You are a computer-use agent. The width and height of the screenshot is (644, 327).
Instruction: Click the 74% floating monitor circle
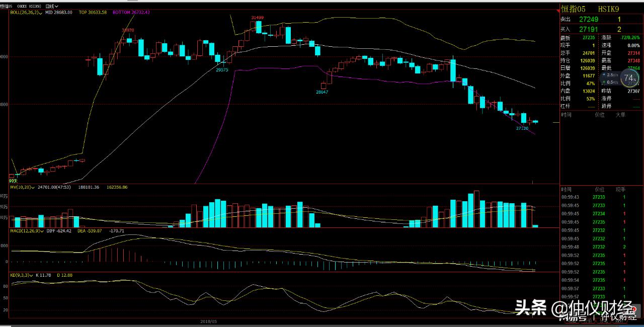coord(629,78)
